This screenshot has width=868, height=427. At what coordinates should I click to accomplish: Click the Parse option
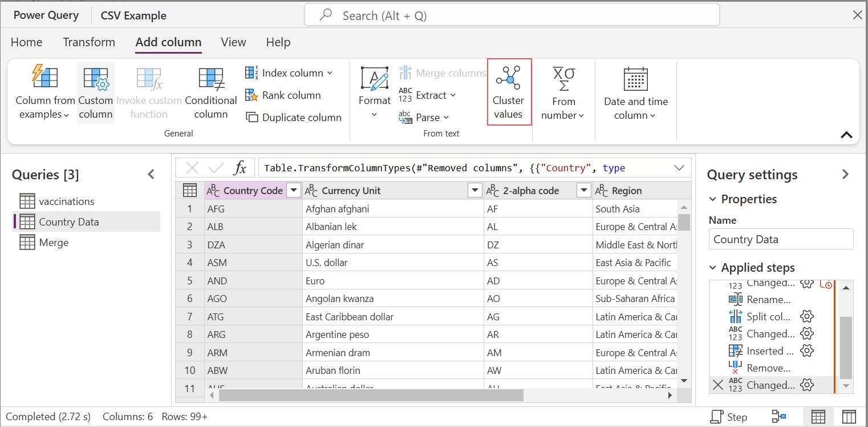424,118
